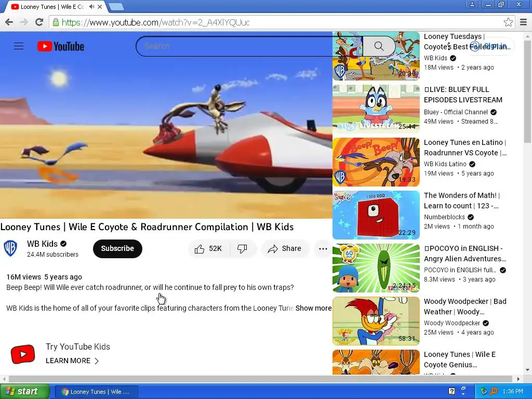The image size is (532, 399).
Task: Open WB Kids channel avatar
Action: 10,249
